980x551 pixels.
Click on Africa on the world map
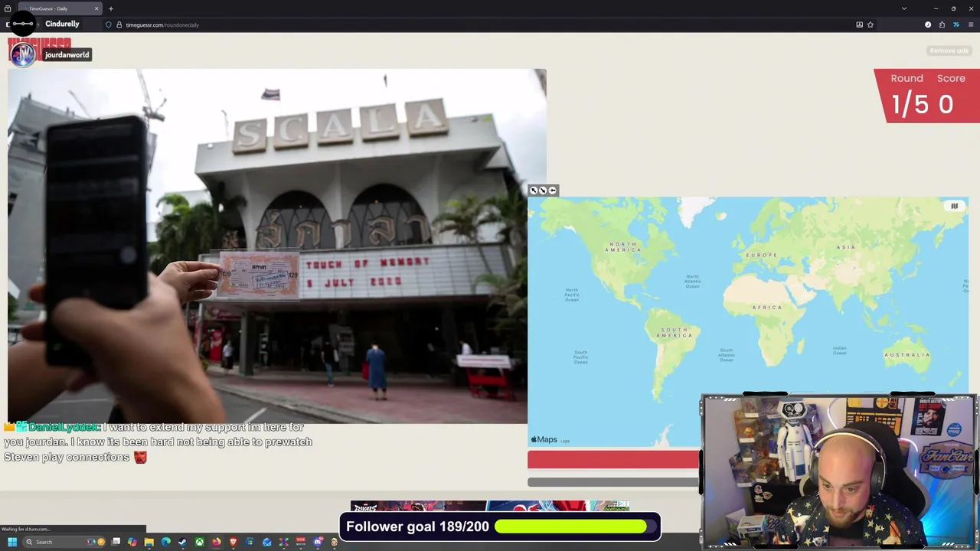(x=767, y=307)
